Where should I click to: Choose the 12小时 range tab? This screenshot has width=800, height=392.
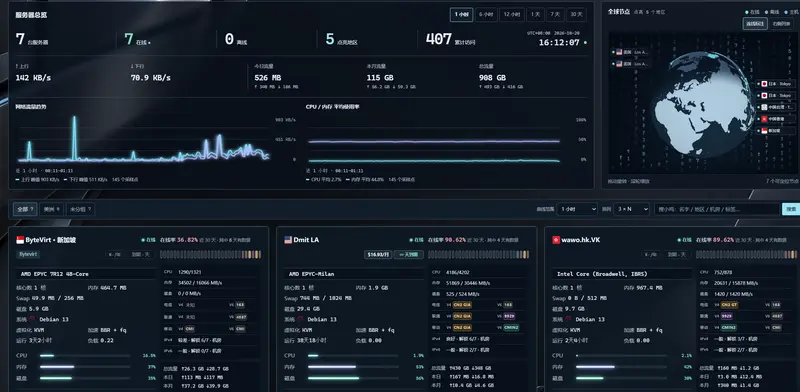tap(512, 15)
